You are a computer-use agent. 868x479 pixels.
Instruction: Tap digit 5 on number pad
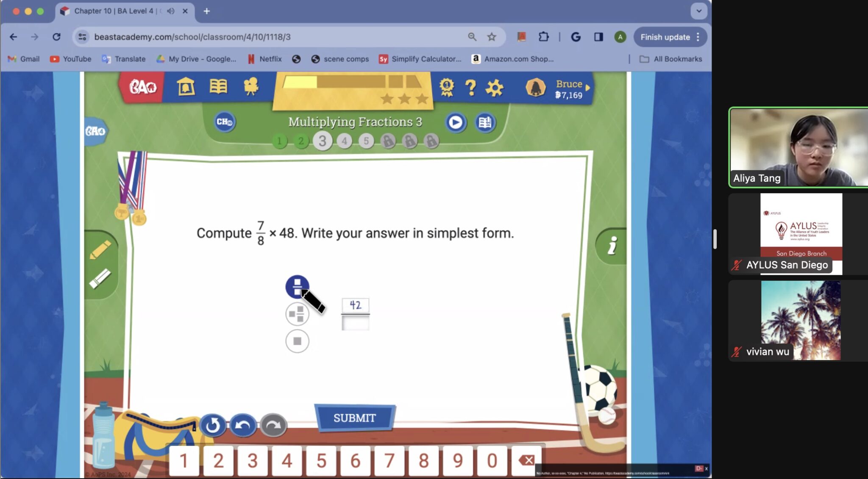tap(321, 460)
